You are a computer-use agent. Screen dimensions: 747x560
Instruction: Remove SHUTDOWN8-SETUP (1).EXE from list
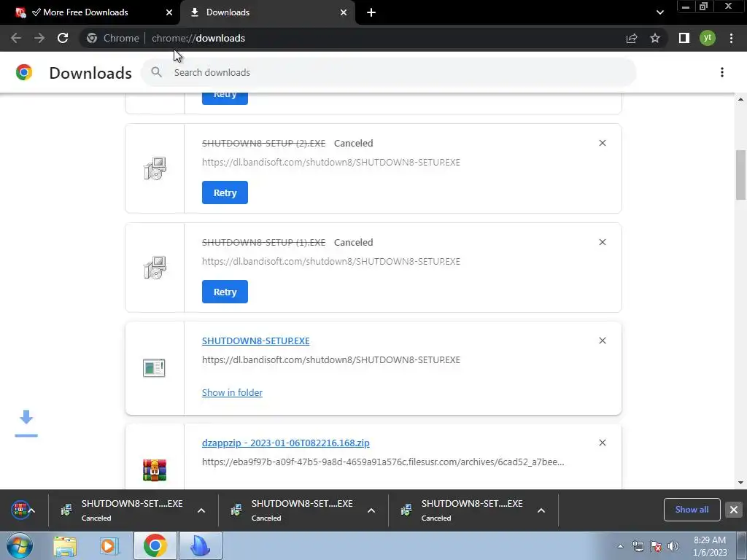(602, 242)
